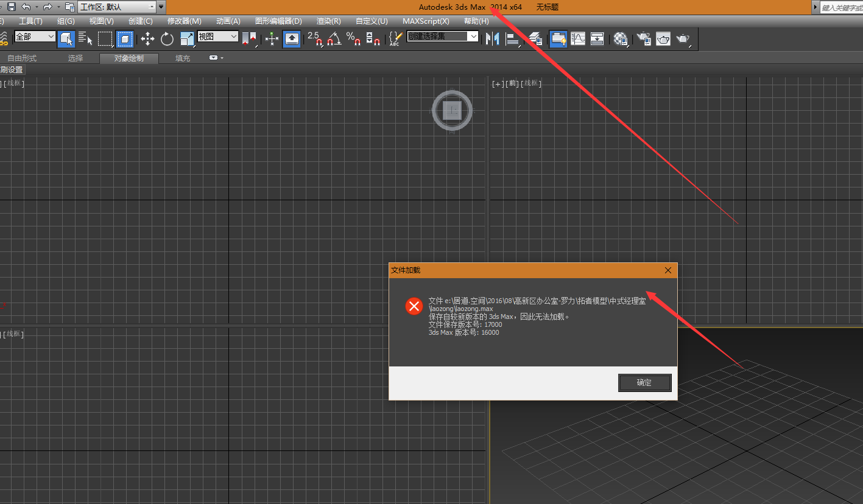Image resolution: width=863 pixels, height=504 pixels.
Task: Click the Use Pivot Point Center icon
Action: (x=250, y=39)
